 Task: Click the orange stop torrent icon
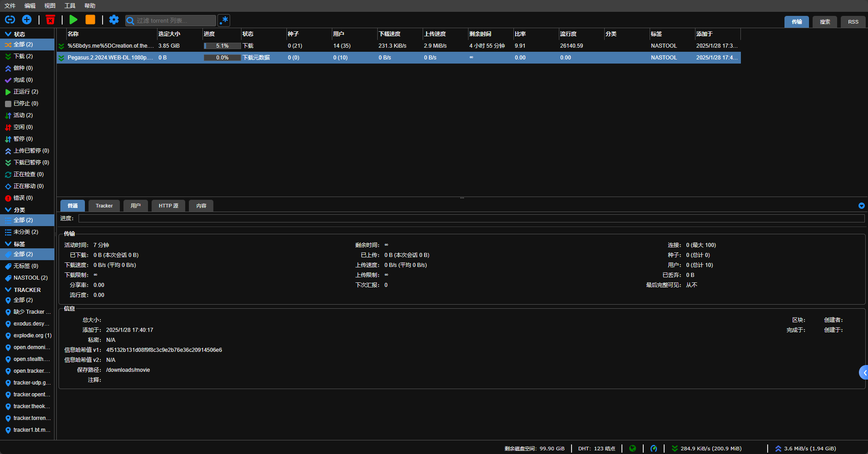click(90, 20)
